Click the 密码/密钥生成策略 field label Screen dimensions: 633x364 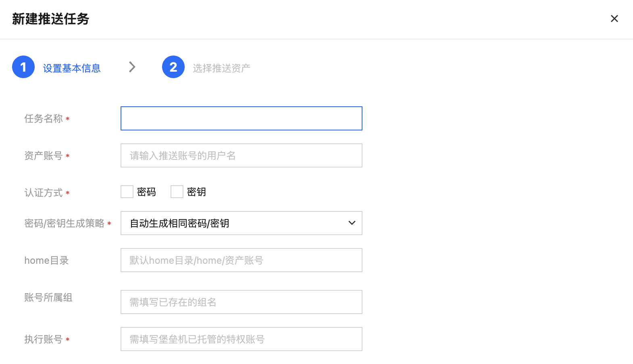[x=65, y=223]
